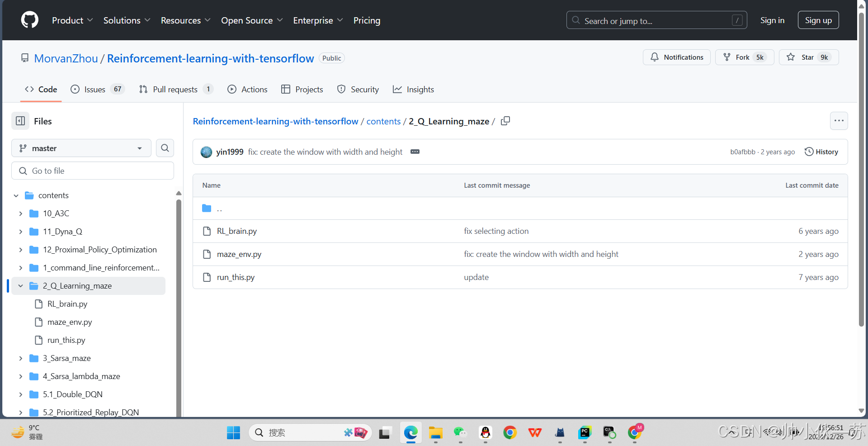The image size is (868, 446).
Task: Select the master branch dropdown
Action: pyautogui.click(x=81, y=148)
